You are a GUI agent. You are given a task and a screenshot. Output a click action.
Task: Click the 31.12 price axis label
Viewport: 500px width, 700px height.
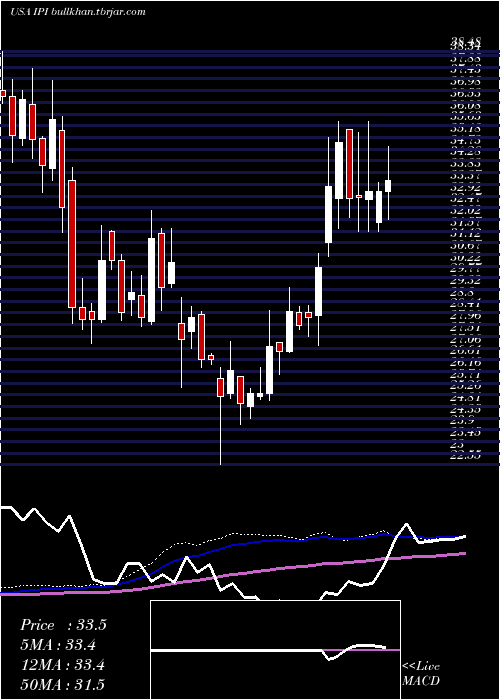466,234
